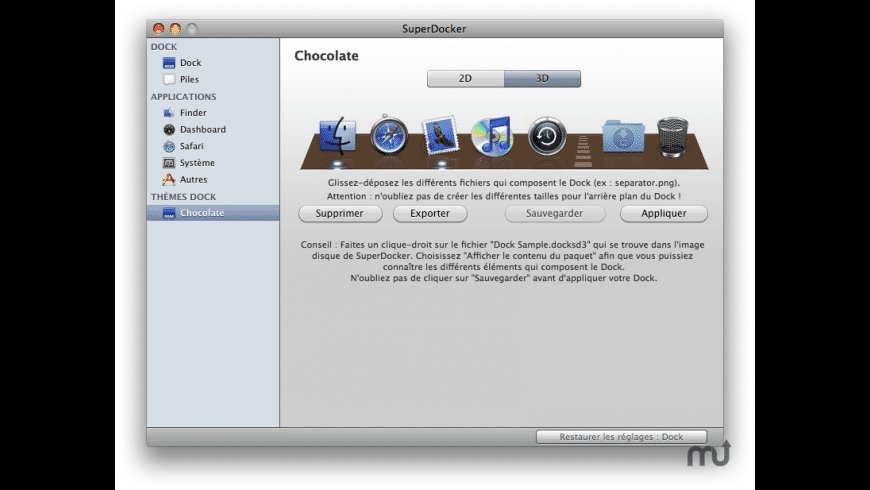Click the DOCK section header
Screen dimensions: 870x490
coord(164,47)
